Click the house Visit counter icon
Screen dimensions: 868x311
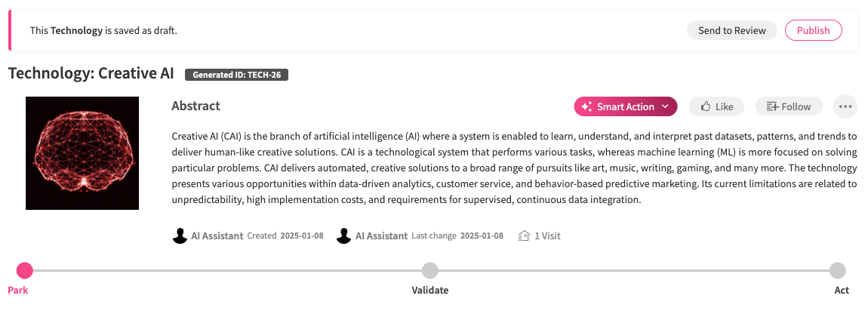click(x=524, y=236)
